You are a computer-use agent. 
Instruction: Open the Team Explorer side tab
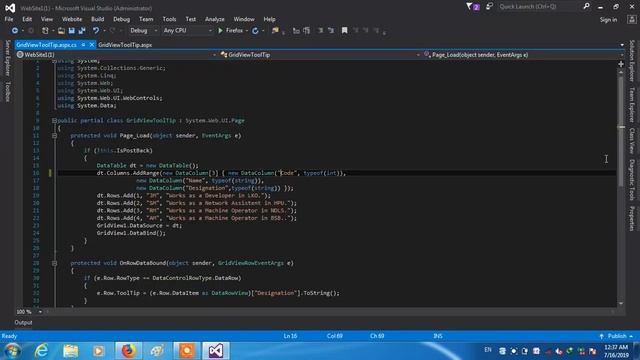(x=632, y=105)
